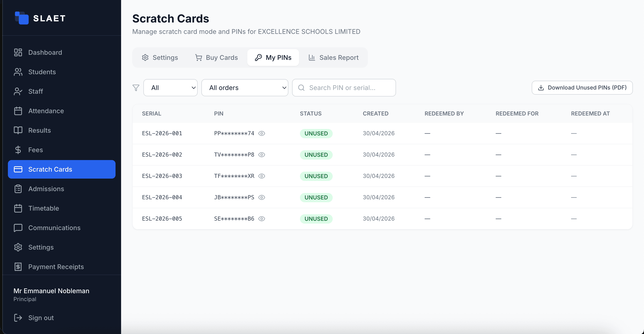Open Dashboard grid icon in sidebar

coord(18,52)
